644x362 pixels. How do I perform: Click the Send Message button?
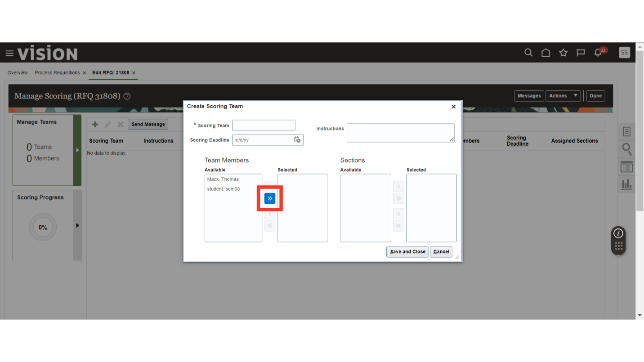click(x=148, y=124)
